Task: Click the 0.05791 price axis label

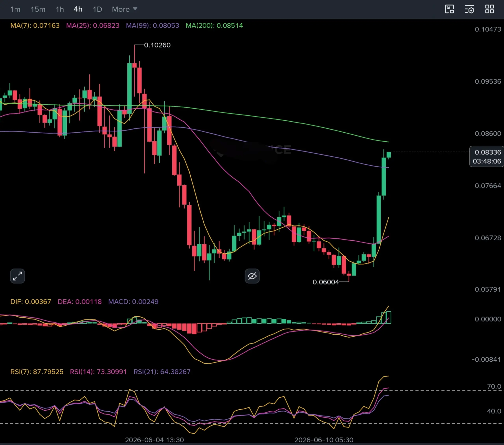Action: 488,289
